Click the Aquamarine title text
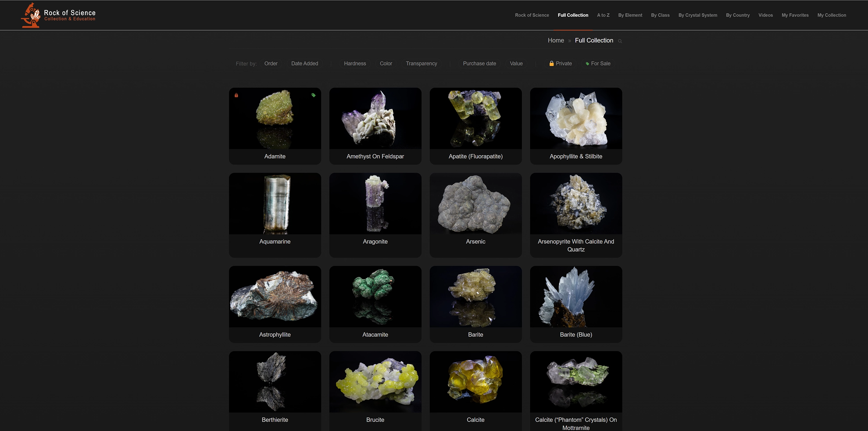868x431 pixels. tap(275, 242)
